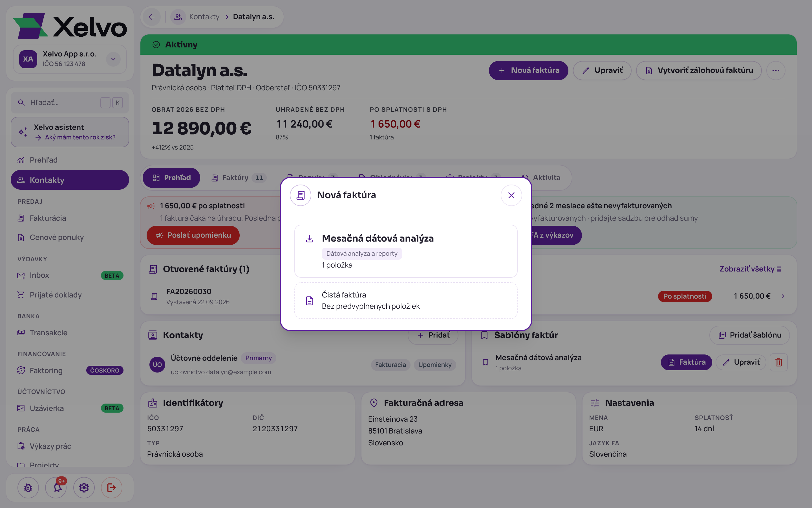Click the Po splatnosti status badge
The image size is (812, 508).
(685, 296)
